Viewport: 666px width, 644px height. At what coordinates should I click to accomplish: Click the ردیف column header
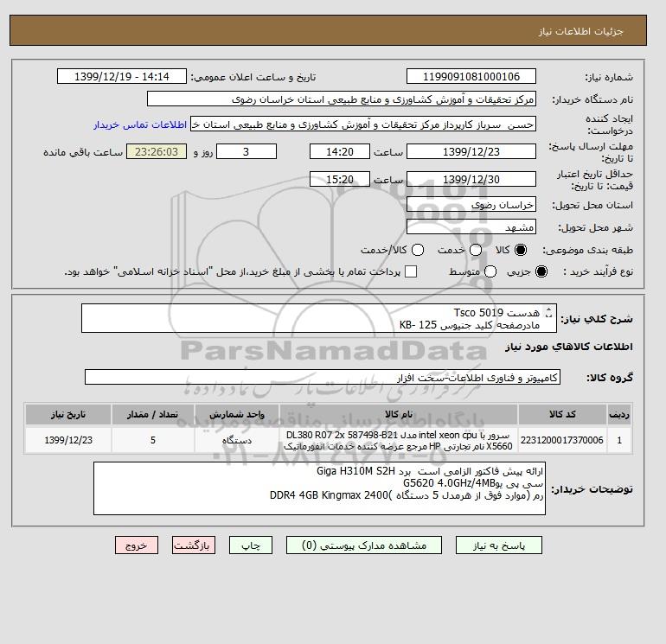[x=619, y=414]
